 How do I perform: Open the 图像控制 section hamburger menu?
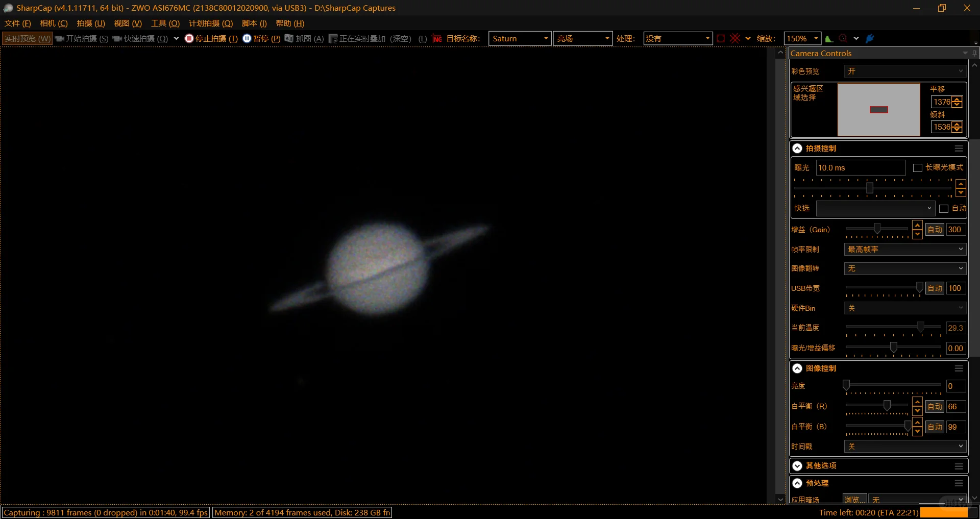click(959, 368)
